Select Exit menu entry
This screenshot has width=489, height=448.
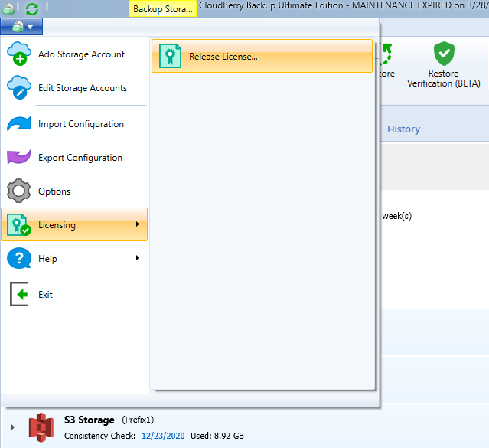pos(74,294)
